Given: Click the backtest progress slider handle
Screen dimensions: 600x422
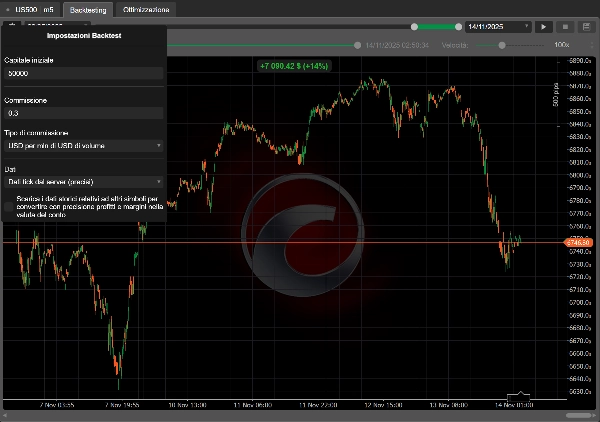Looking at the screenshot, I should coord(357,46).
